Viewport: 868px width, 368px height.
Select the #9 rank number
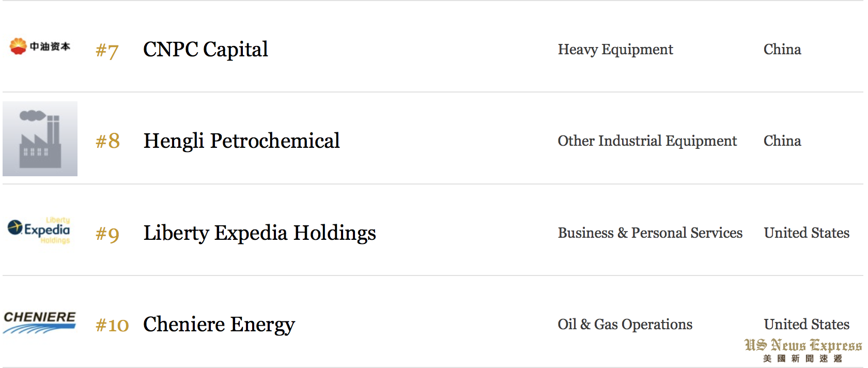pos(107,234)
